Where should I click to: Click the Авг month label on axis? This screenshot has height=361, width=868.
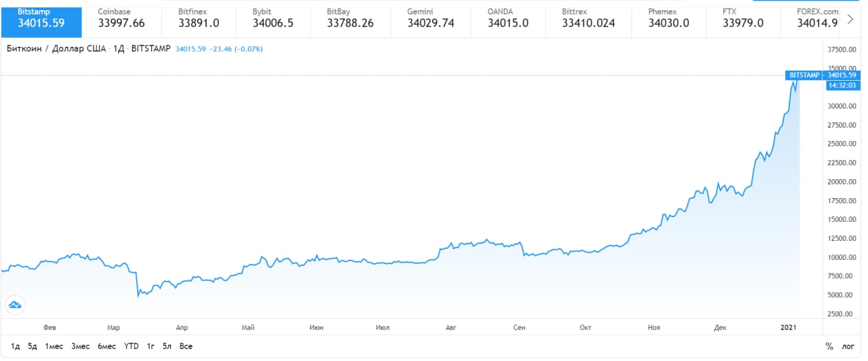click(450, 327)
